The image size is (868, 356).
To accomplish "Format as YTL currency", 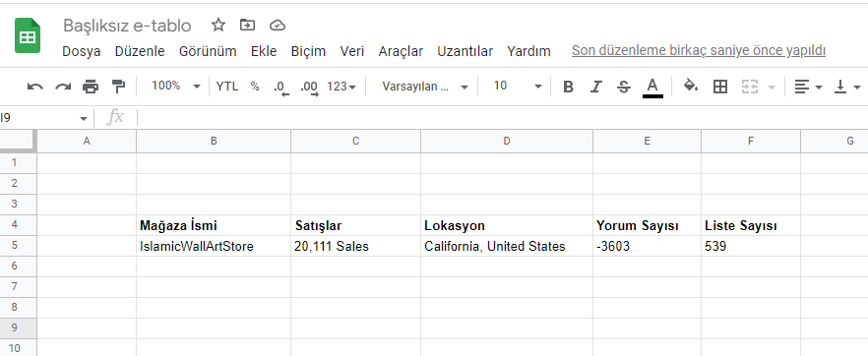I will click(227, 87).
